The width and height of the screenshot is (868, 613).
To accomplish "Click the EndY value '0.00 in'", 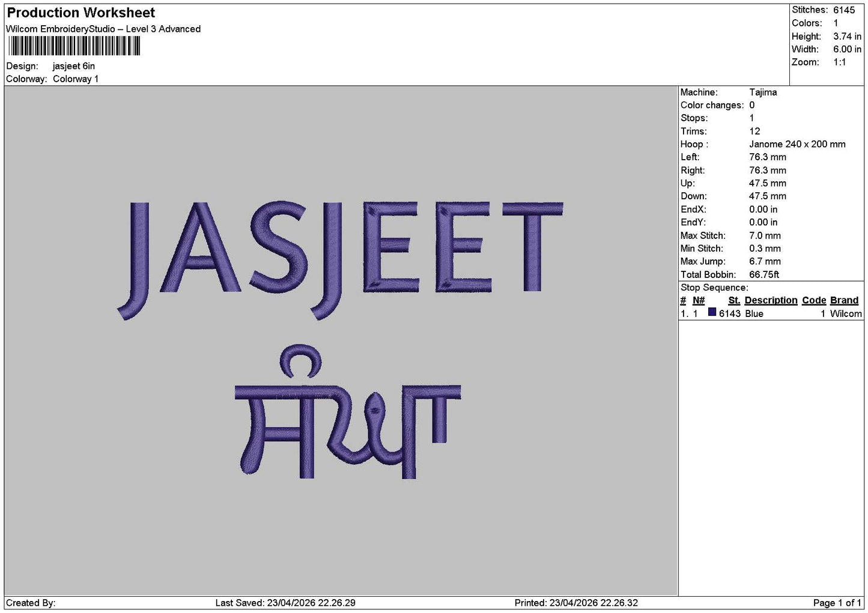I will [x=763, y=222].
